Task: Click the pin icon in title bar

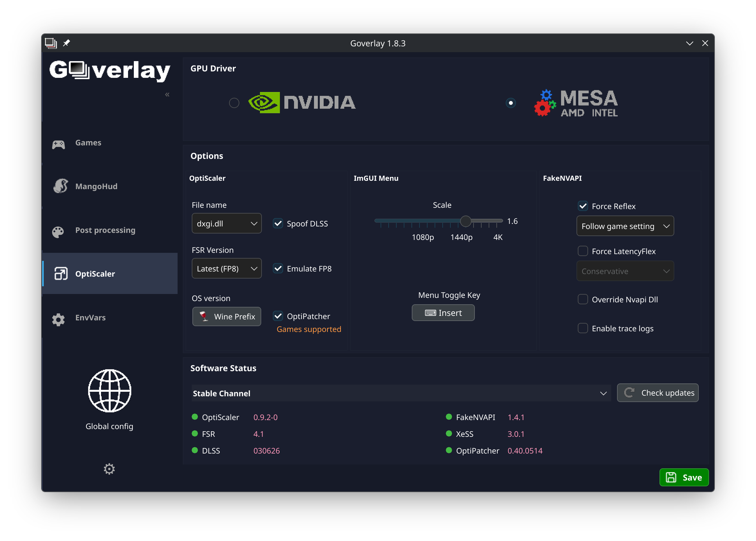Action: tap(66, 43)
